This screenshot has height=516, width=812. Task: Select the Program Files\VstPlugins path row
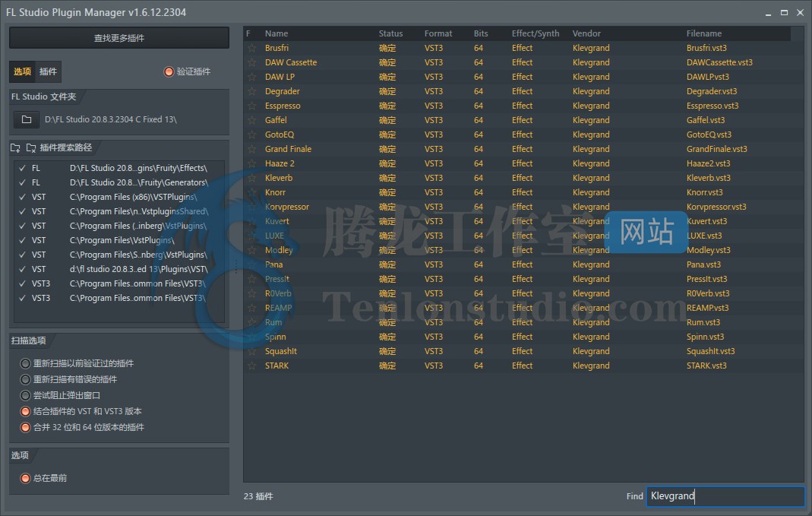119,241
